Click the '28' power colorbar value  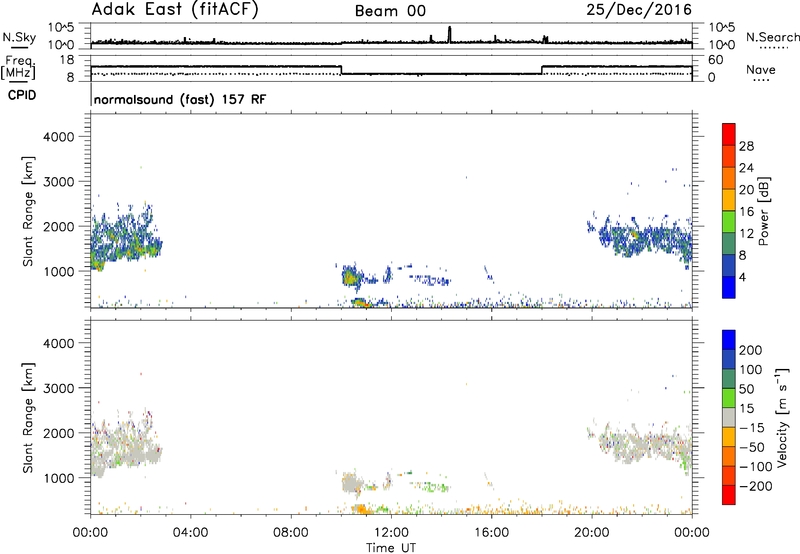point(746,146)
